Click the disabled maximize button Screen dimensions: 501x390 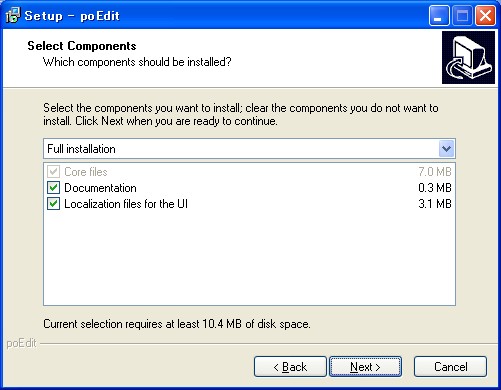pyautogui.click(x=462, y=16)
